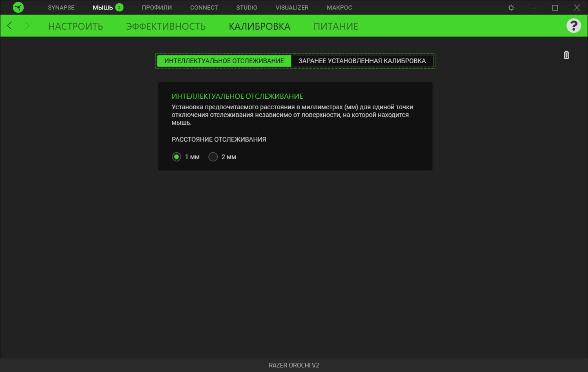
Task: Open the SYNAPSE tab
Action: tap(61, 8)
